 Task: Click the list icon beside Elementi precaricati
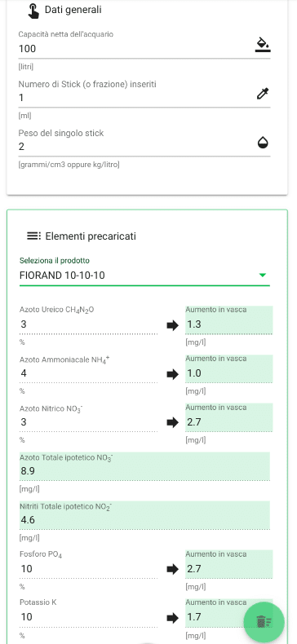tap(33, 236)
